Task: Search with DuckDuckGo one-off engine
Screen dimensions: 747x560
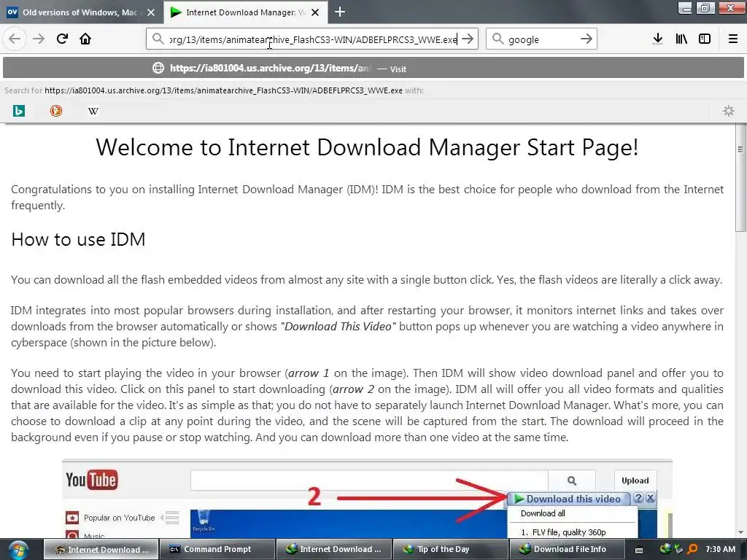Action: tap(56, 111)
